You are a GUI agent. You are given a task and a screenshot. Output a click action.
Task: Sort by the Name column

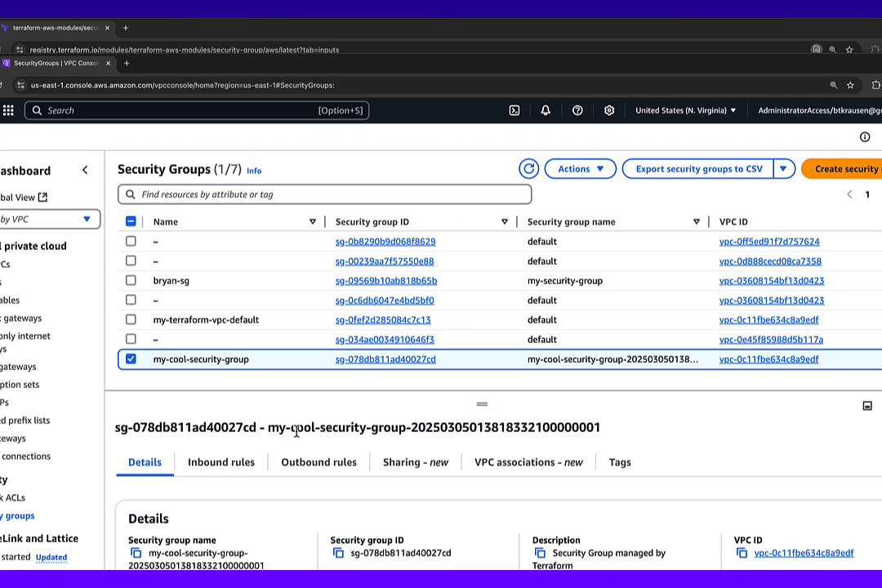click(312, 221)
